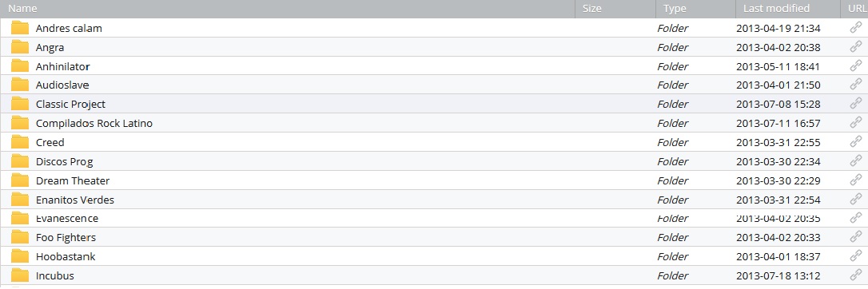Viewport: 868px width, 289px height.
Task: Sort files by Type column header
Action: click(675, 8)
